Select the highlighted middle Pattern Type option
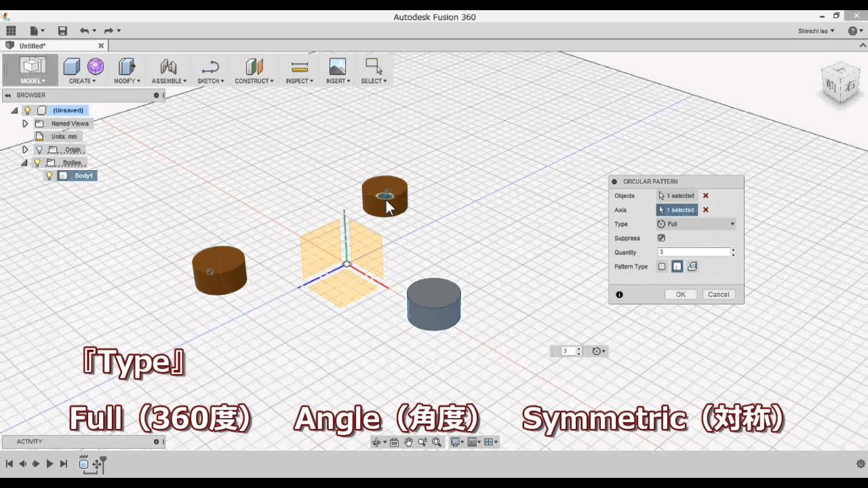Viewport: 868px width, 488px height. coord(677,266)
